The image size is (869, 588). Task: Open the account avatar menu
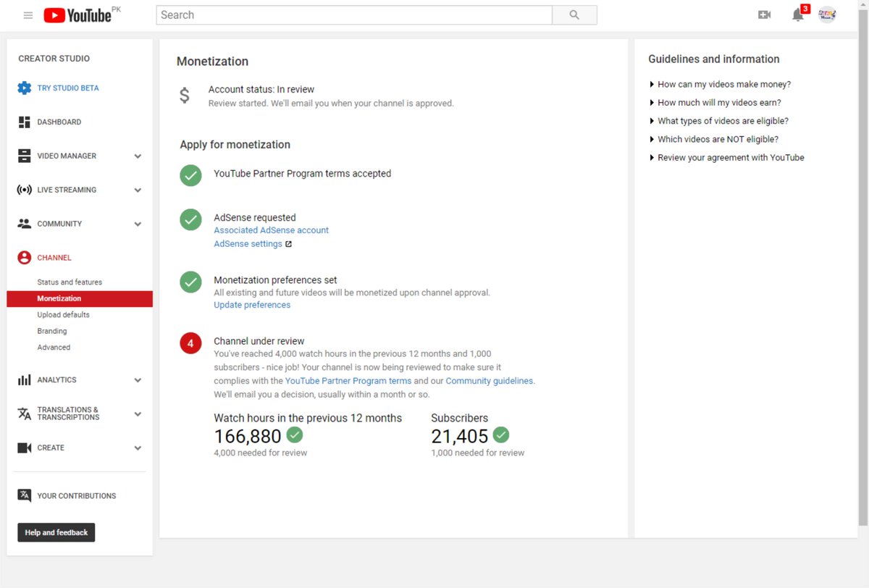coord(827,14)
